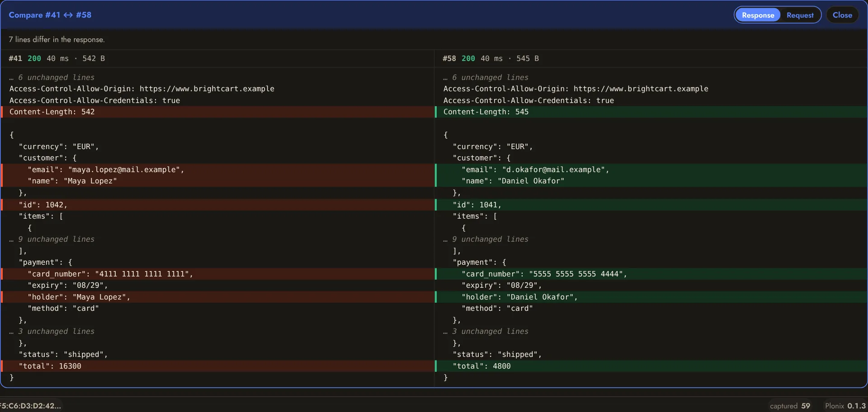Click the truncated MAC address in status bar
Screen dimensions: 868x412
tap(30, 406)
